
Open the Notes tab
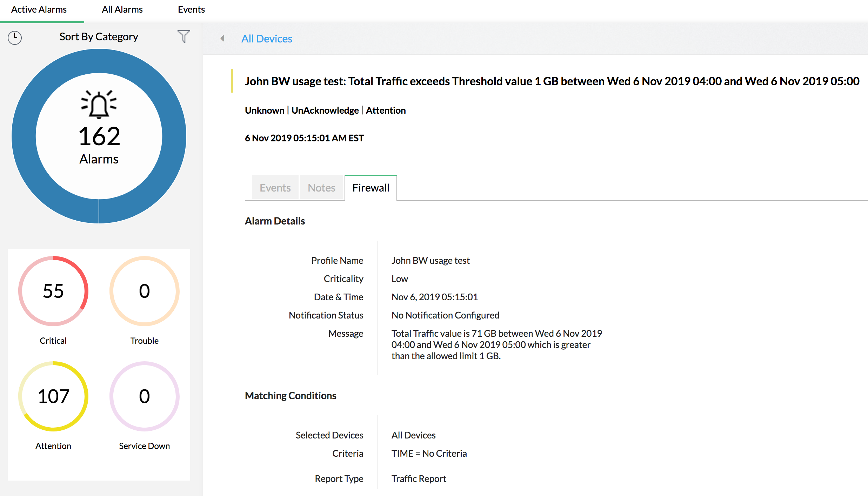tap(321, 188)
